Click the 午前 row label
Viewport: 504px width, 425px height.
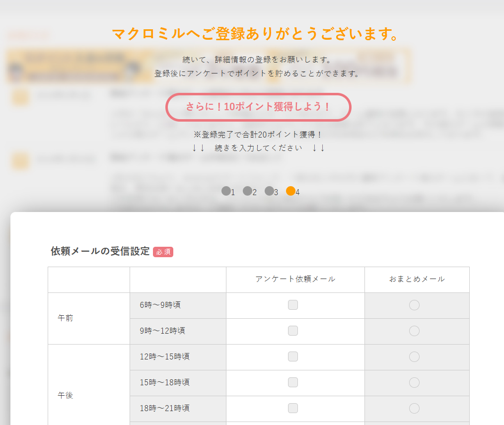[65, 318]
